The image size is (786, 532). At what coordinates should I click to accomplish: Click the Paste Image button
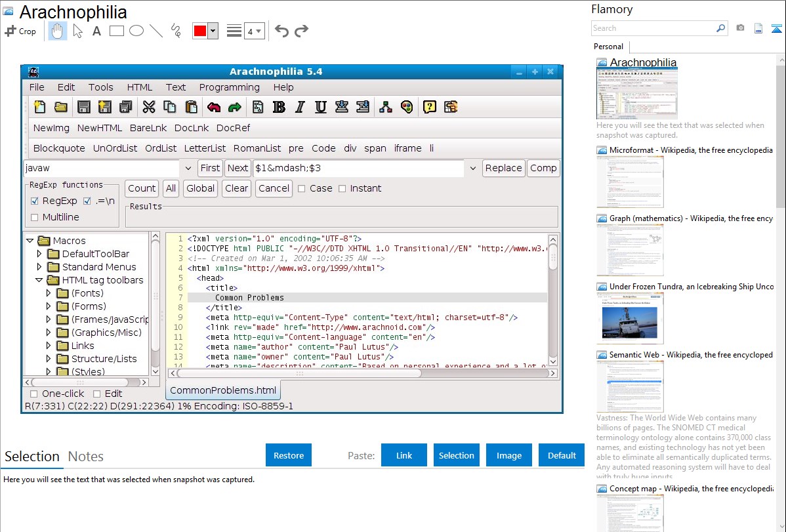click(x=508, y=455)
